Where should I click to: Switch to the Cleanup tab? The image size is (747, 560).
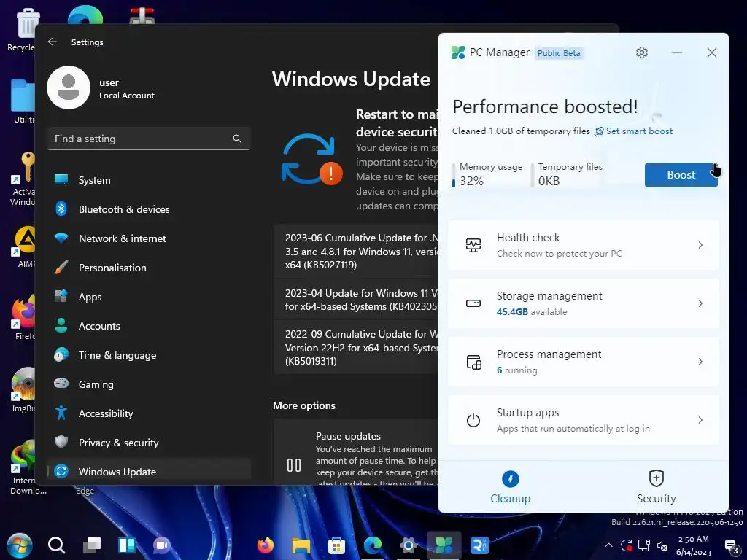pos(510,487)
